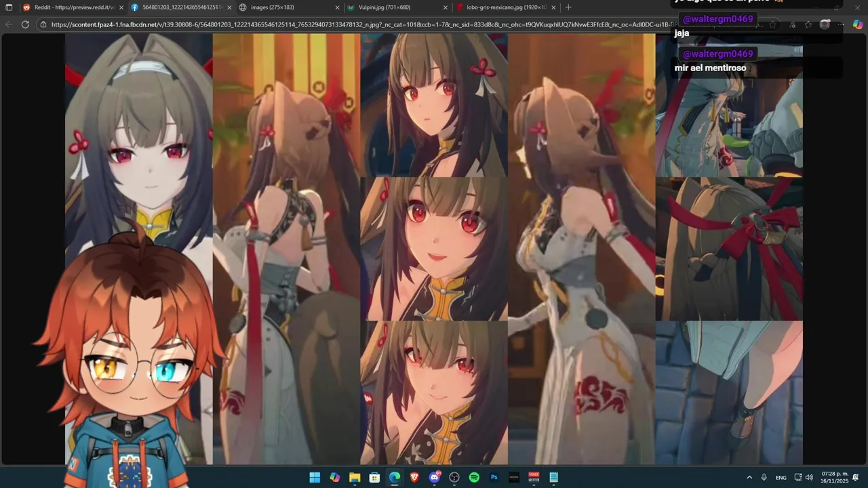
Task: Open the Windows Start menu
Action: coord(315,477)
